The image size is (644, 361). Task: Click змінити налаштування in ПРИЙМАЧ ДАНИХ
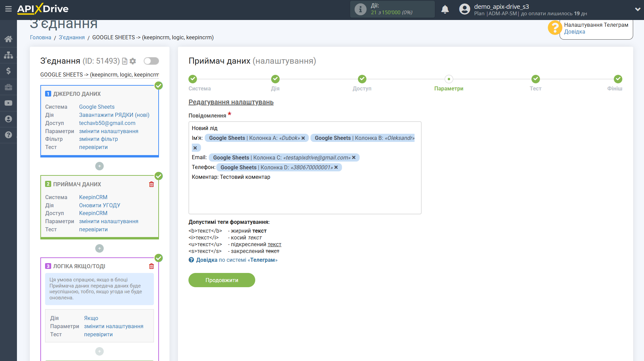pos(108,221)
